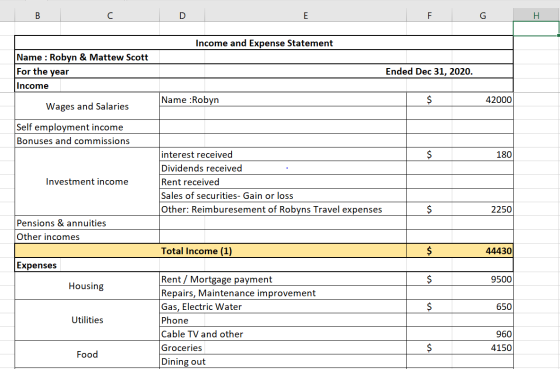Select column B header
Viewport: 560px width, 369px height.
click(38, 15)
